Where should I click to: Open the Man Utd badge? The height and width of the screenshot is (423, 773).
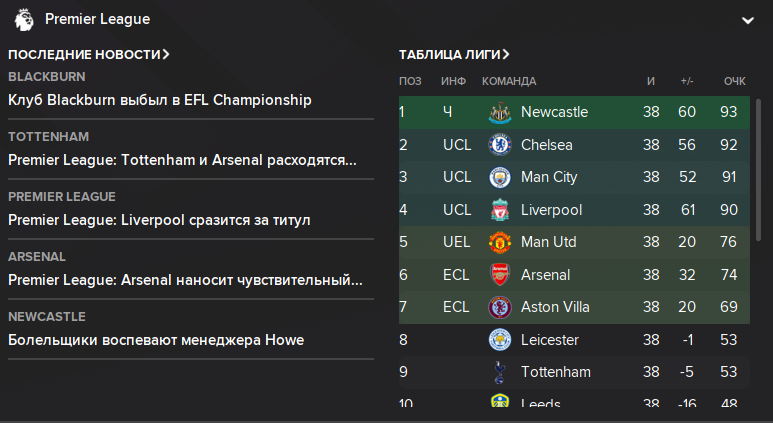[499, 242]
